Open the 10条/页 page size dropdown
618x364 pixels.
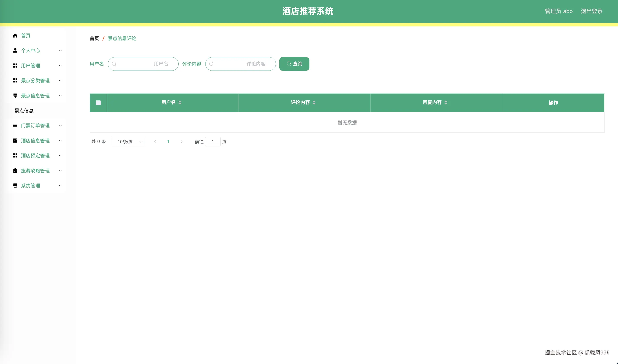[128, 142]
